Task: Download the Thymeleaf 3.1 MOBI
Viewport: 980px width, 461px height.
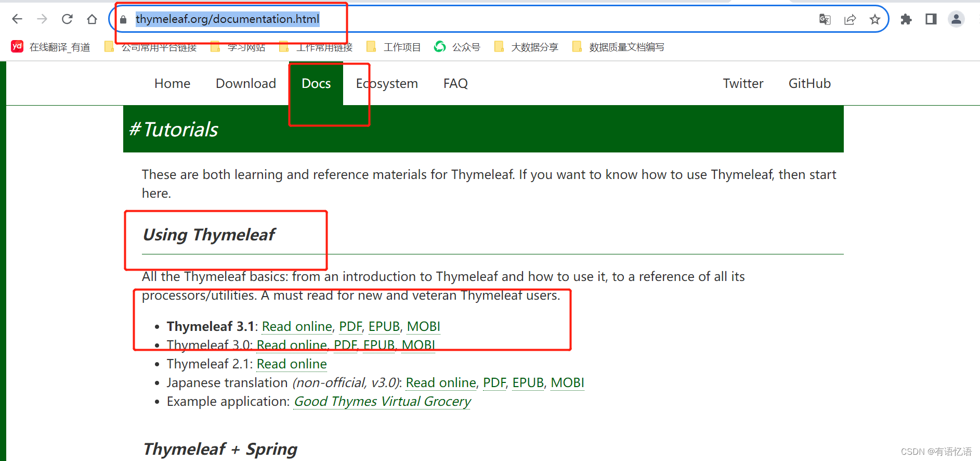Action: (x=423, y=326)
